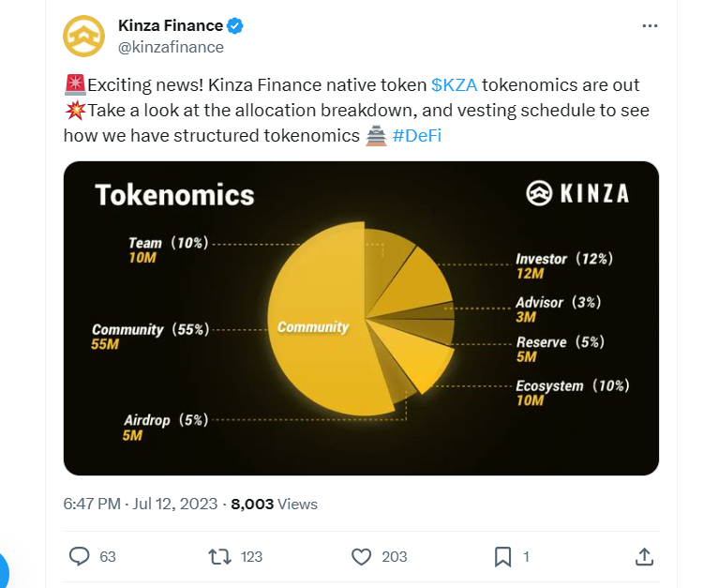Click the Kinza Finance display name
The image size is (703, 588).
click(171, 25)
